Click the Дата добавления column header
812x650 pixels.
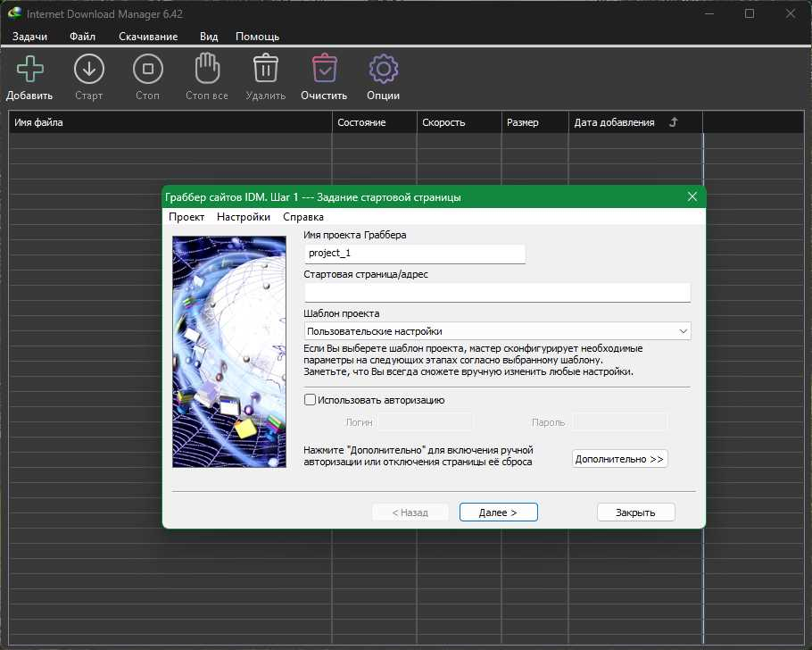point(635,122)
